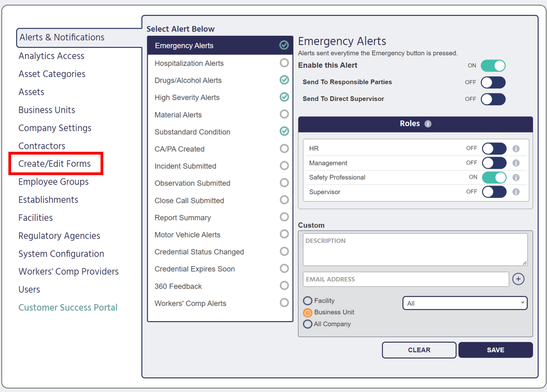
Task: Click the plus icon to add email address
Action: (x=518, y=279)
